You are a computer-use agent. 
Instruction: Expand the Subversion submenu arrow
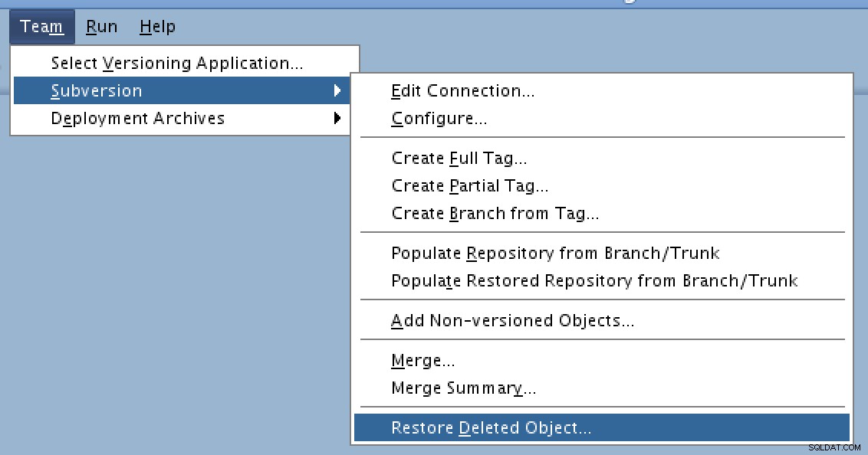pos(337,90)
